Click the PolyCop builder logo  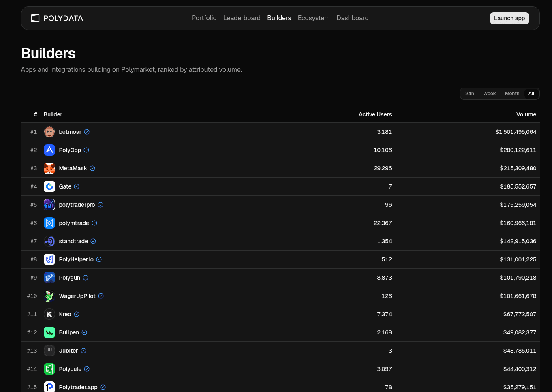point(49,150)
